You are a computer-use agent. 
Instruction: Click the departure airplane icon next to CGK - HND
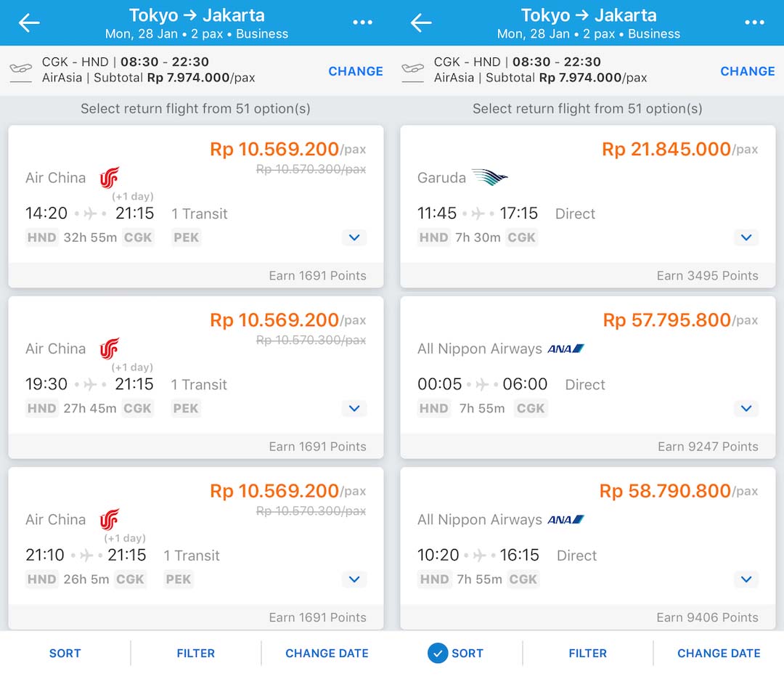21,70
